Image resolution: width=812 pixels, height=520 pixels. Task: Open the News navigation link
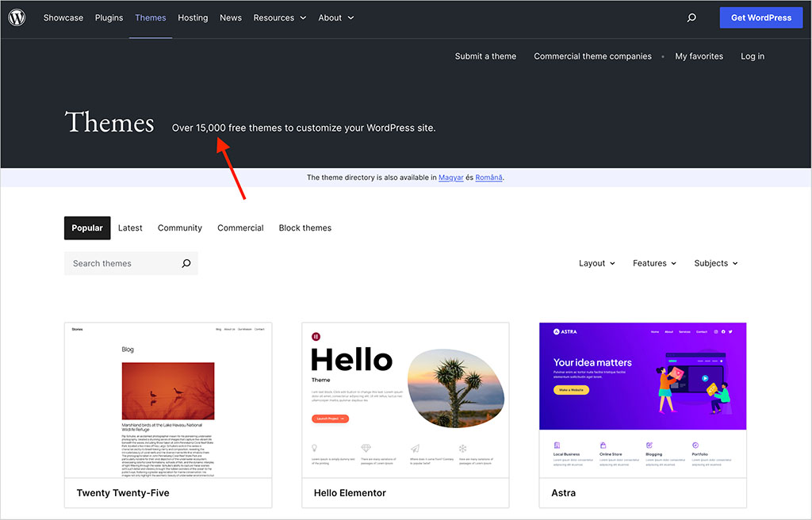pyautogui.click(x=231, y=17)
